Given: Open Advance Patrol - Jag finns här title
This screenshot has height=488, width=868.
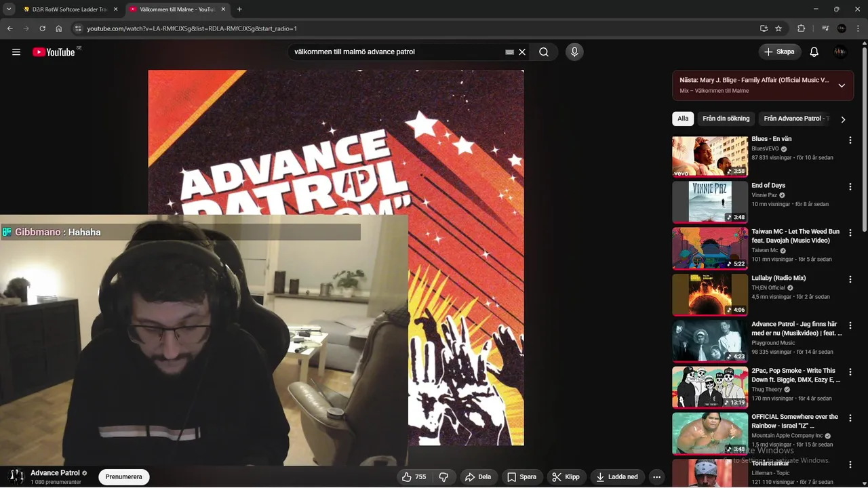Looking at the screenshot, I should pos(797,329).
